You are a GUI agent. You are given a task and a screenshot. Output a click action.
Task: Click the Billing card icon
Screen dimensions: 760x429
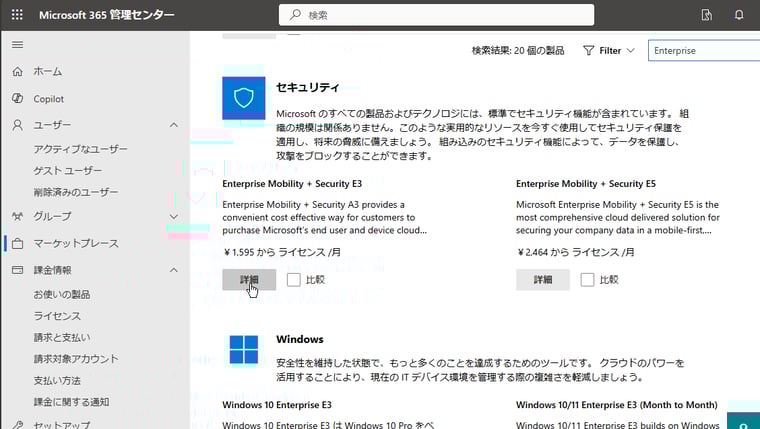tap(17, 270)
